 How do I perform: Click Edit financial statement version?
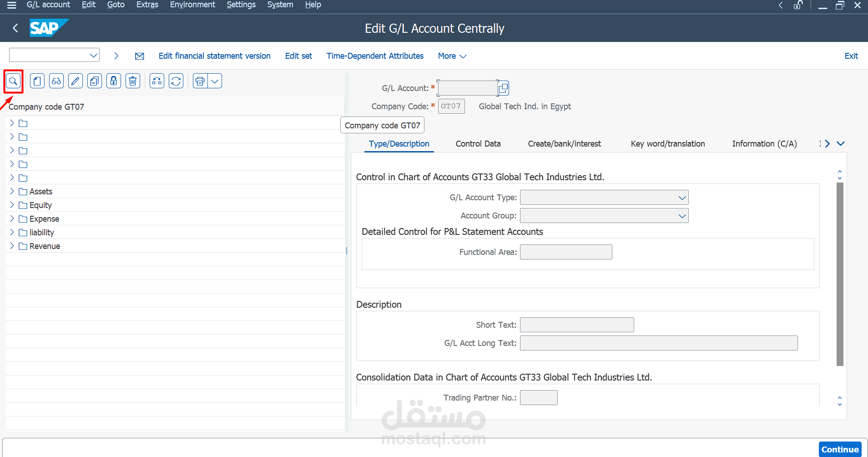point(215,56)
